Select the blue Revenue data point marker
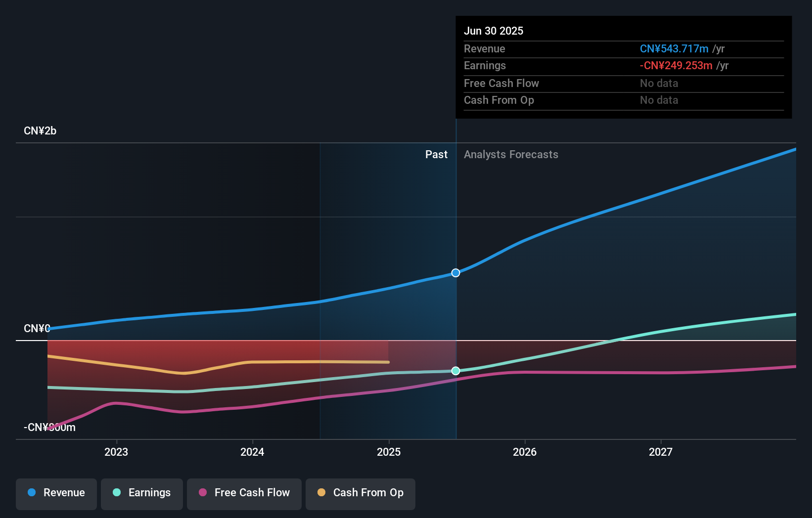 click(455, 272)
